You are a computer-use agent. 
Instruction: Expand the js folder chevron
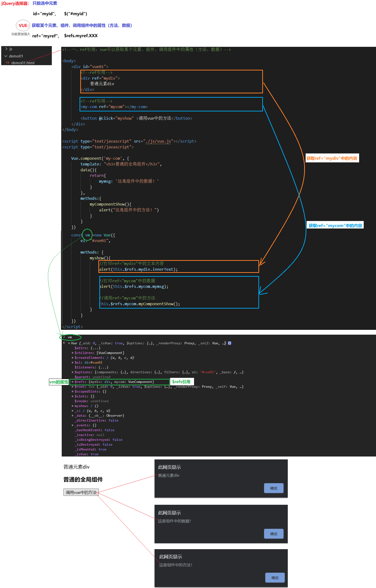6,49
